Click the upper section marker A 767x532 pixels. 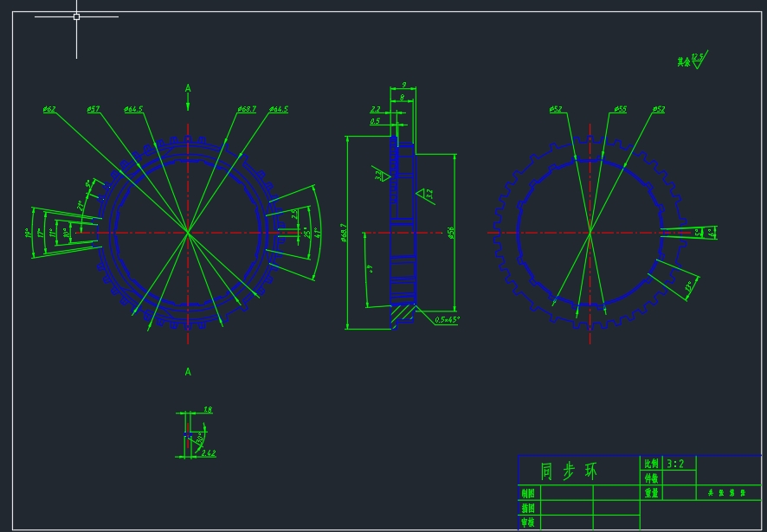click(188, 88)
